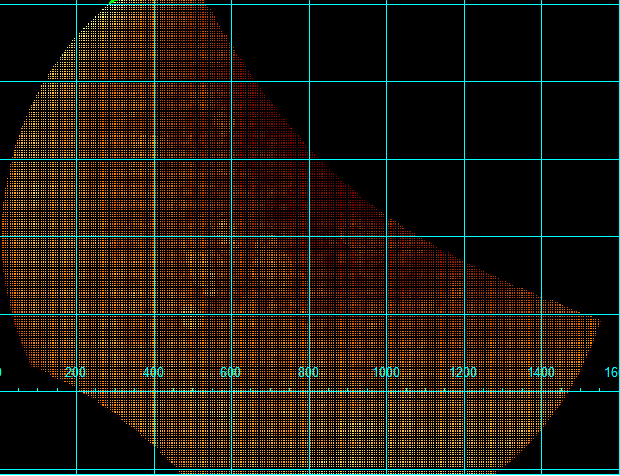620x476 pixels.
Task: Select the 600 axis label
Action: pos(230,372)
